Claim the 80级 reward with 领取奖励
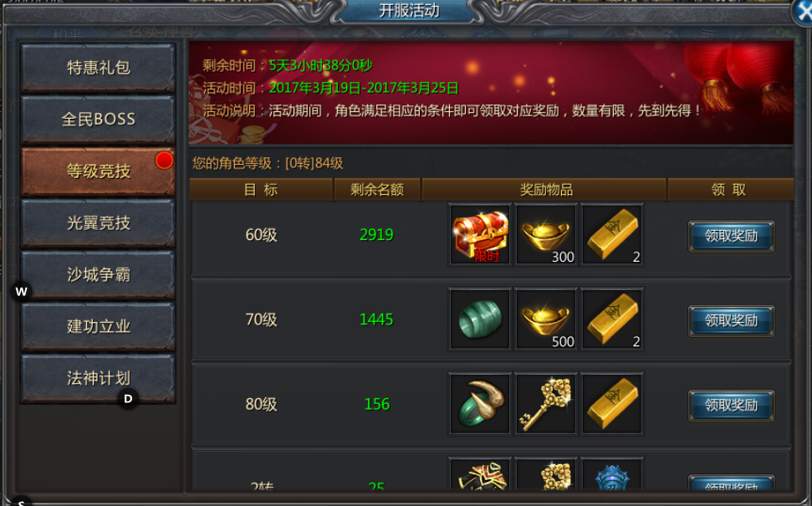The image size is (812, 506). point(731,405)
